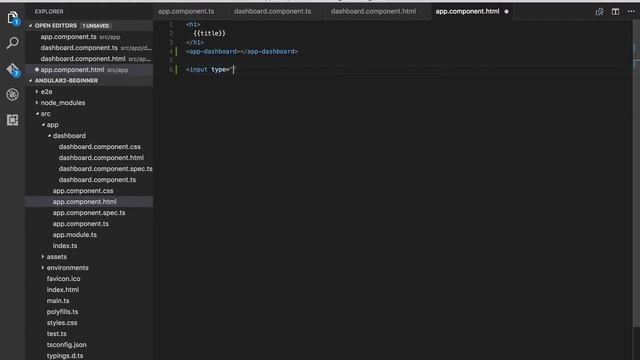Click the input type= code line
640x360 pixels.
click(210, 69)
